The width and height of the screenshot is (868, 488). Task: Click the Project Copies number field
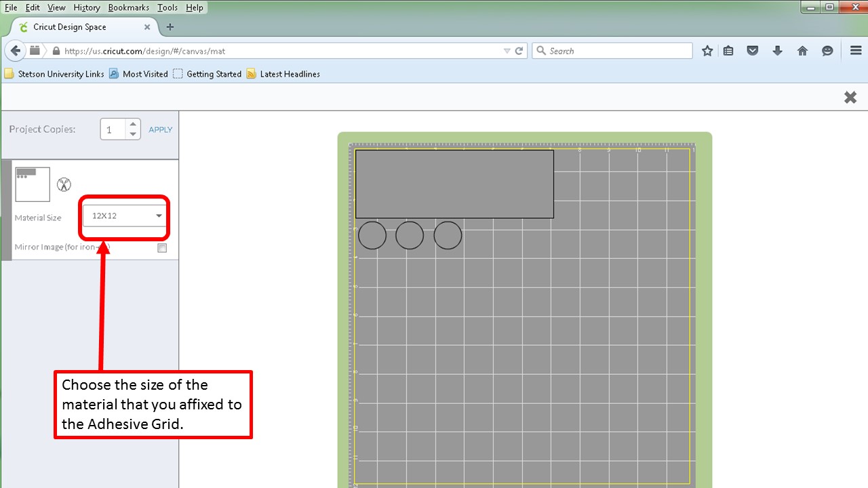pos(113,129)
